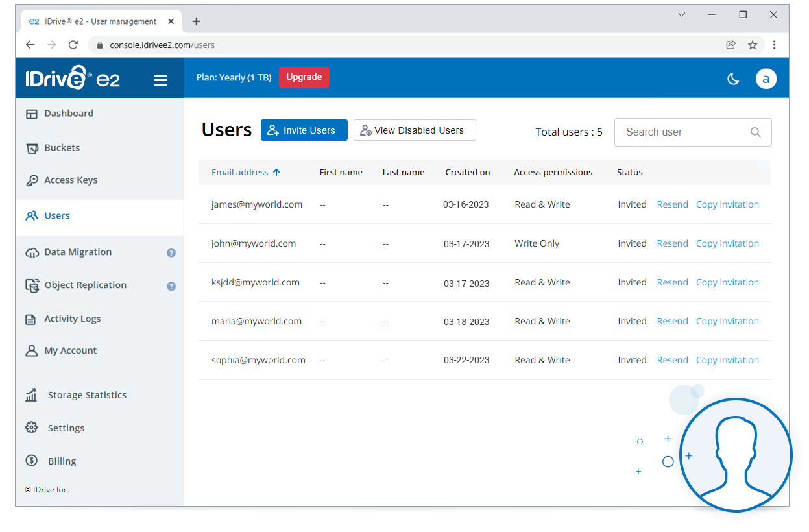Screen dimensions: 809x532
Task: View Disabled Users list
Action: pos(414,130)
